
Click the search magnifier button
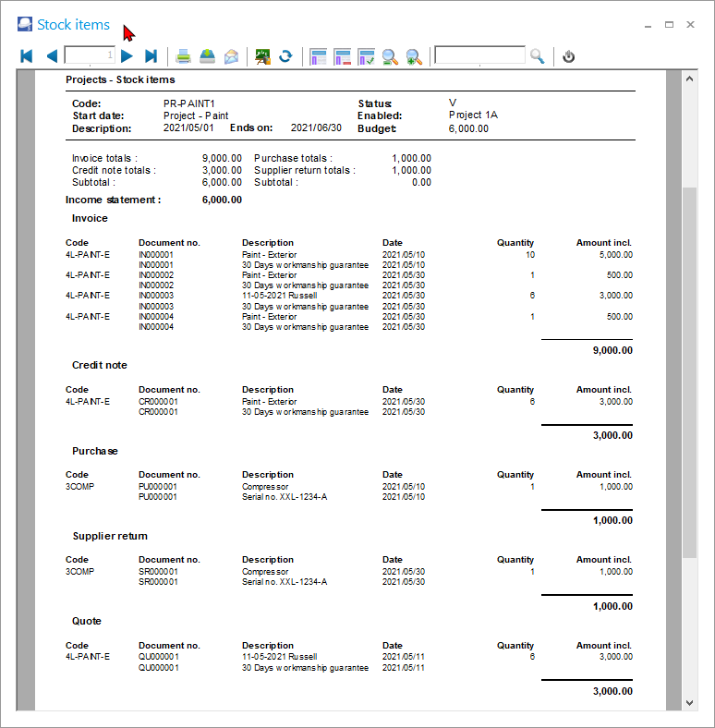point(538,56)
